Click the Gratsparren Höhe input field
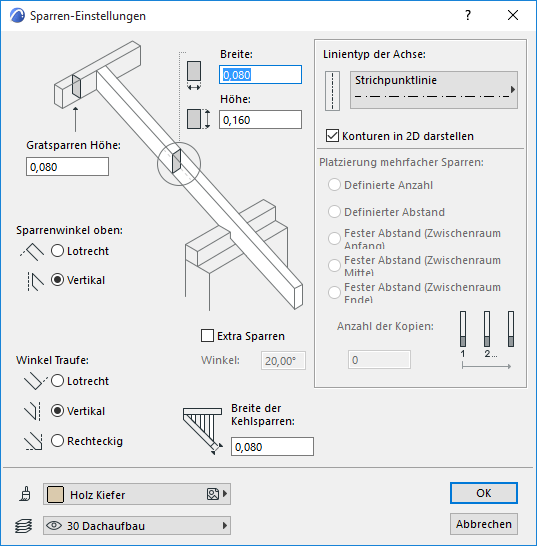Image resolution: width=537 pixels, height=546 pixels. point(67,166)
